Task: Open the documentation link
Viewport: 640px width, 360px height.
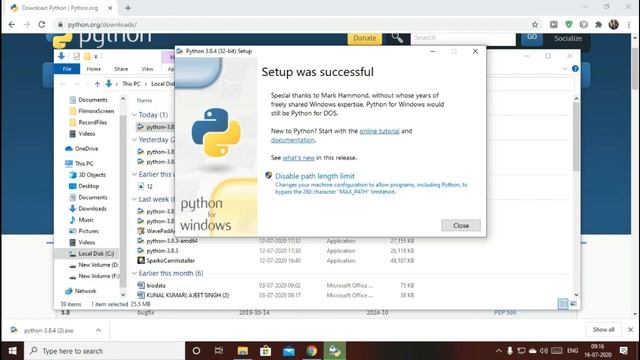Action: [293, 140]
